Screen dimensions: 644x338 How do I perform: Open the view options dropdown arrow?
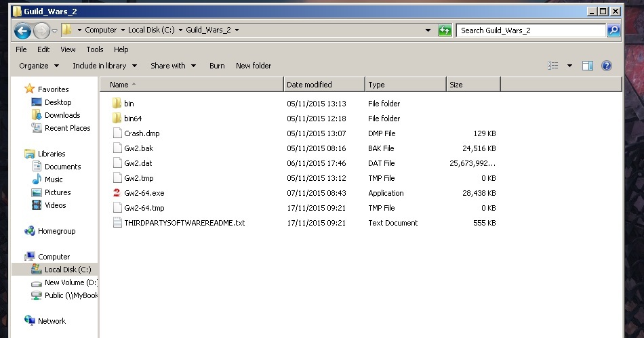[569, 66]
